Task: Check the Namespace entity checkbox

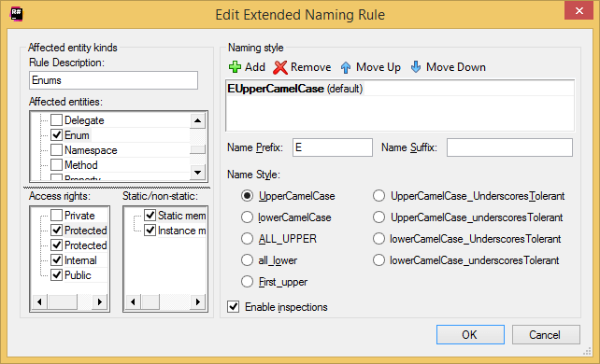Action: point(57,149)
